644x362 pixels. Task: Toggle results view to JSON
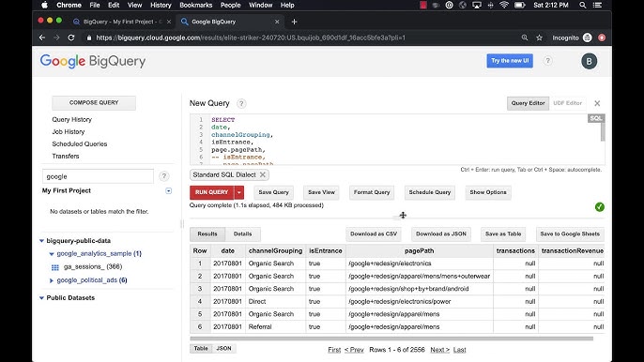click(x=223, y=349)
